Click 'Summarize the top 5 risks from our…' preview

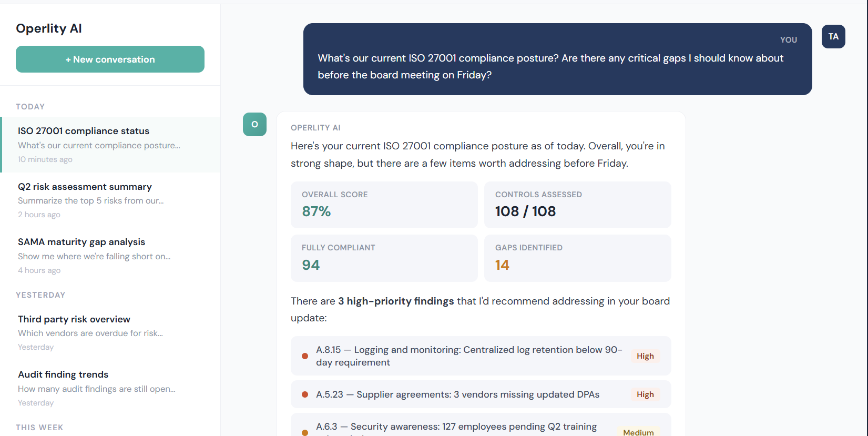click(x=91, y=200)
